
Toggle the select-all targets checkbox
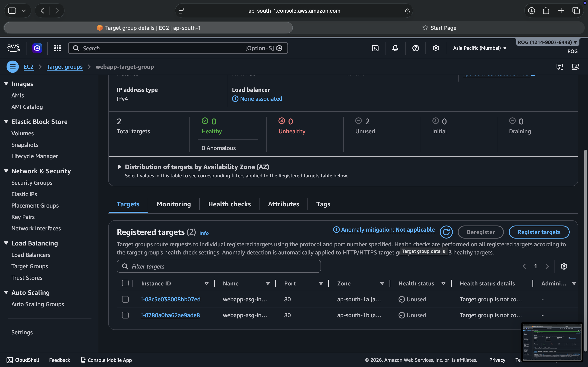[x=125, y=283]
